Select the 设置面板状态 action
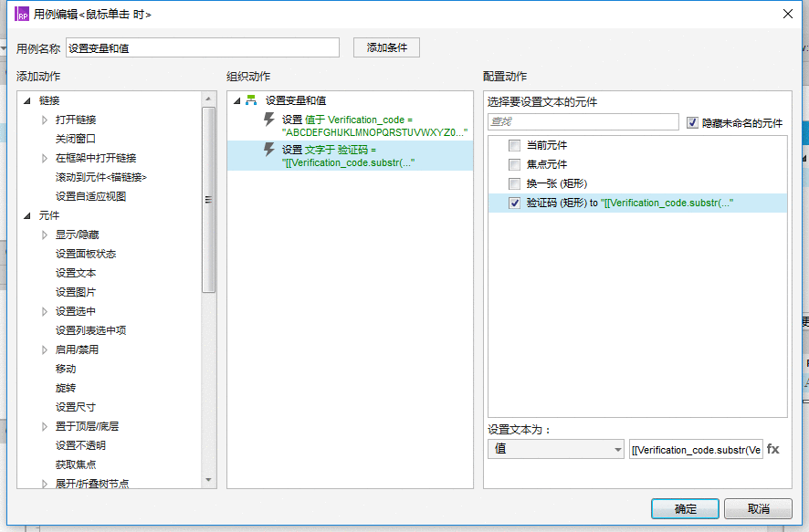 click(x=86, y=254)
